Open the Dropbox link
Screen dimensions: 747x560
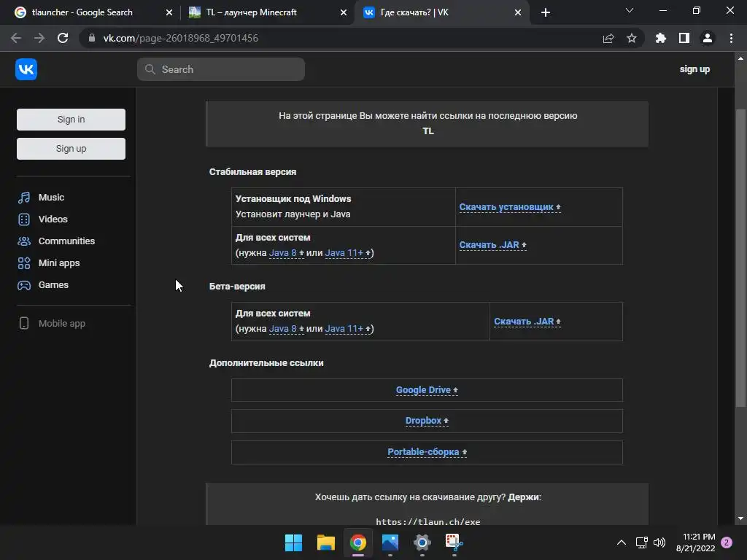pos(427,421)
